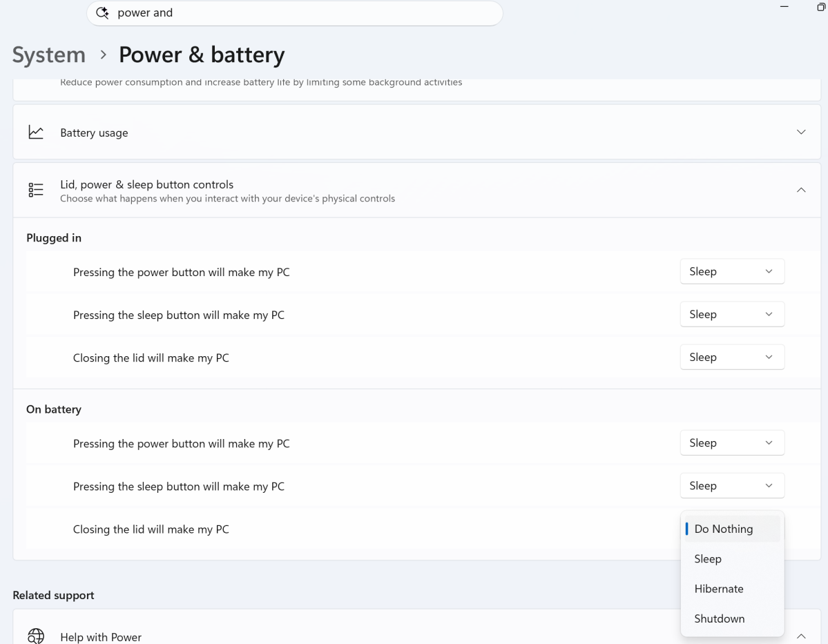The width and height of the screenshot is (828, 644).
Task: Click the Help with Power globe icon
Action: tap(36, 636)
